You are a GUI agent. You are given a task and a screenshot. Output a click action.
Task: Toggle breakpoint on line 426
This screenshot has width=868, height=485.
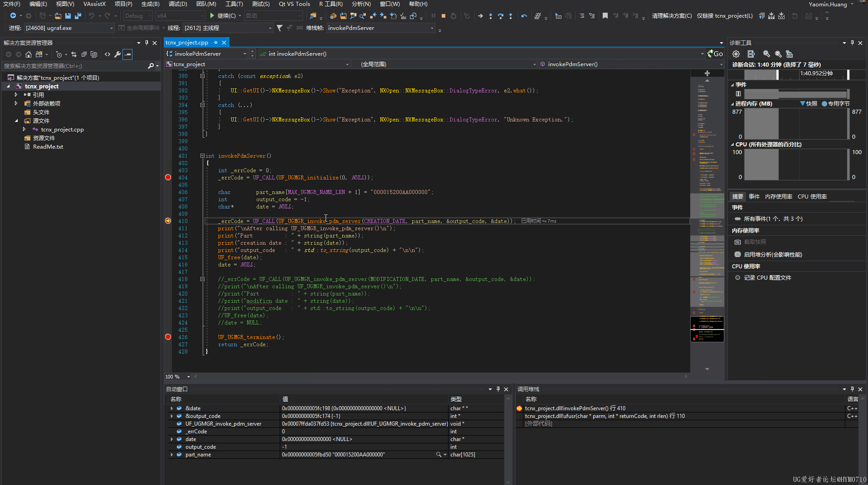168,337
